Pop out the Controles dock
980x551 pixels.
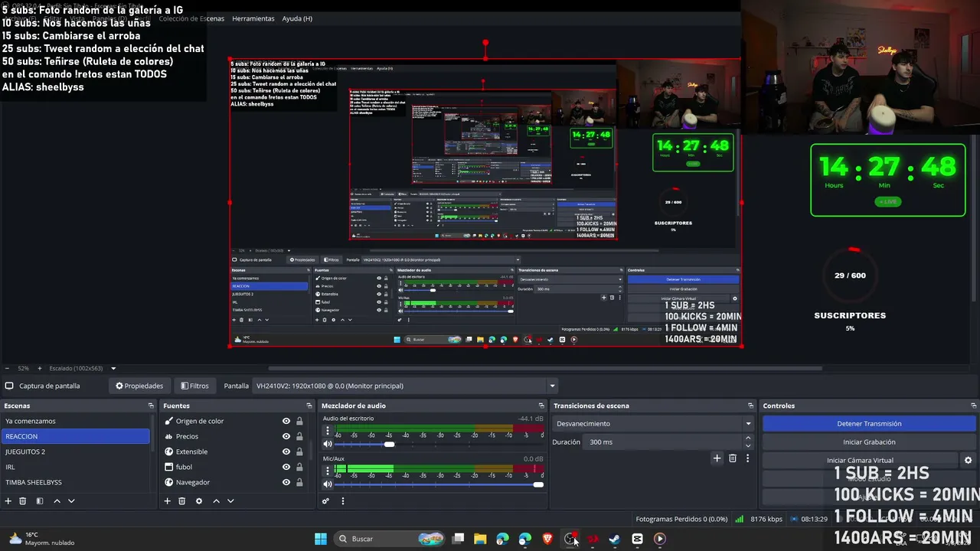pyautogui.click(x=974, y=406)
